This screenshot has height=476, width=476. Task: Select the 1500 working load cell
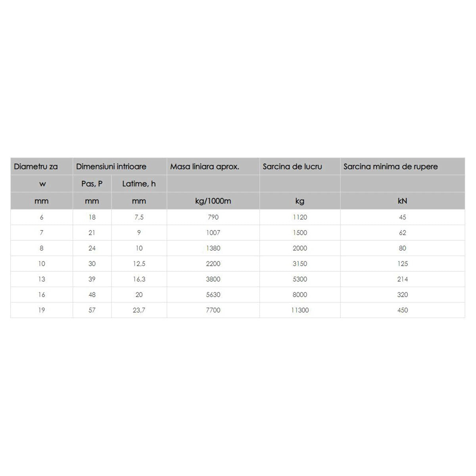click(x=300, y=233)
